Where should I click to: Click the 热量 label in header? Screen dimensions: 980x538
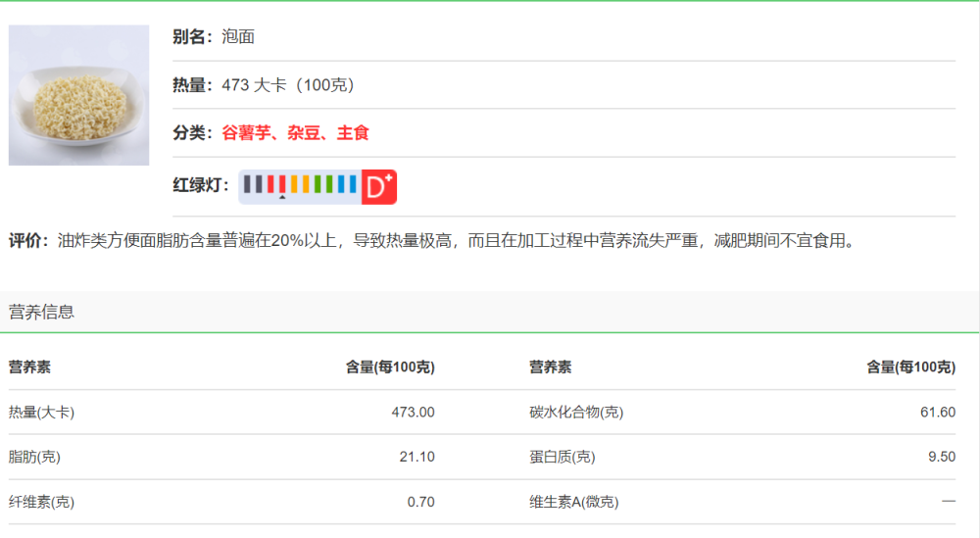pos(192,85)
